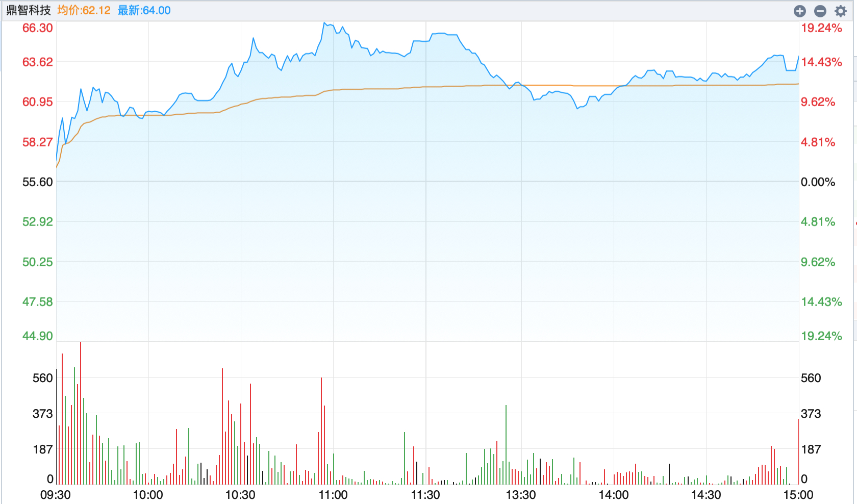The width and height of the screenshot is (857, 504).
Task: Click the red 19.24% top percentage label
Action: click(821, 28)
